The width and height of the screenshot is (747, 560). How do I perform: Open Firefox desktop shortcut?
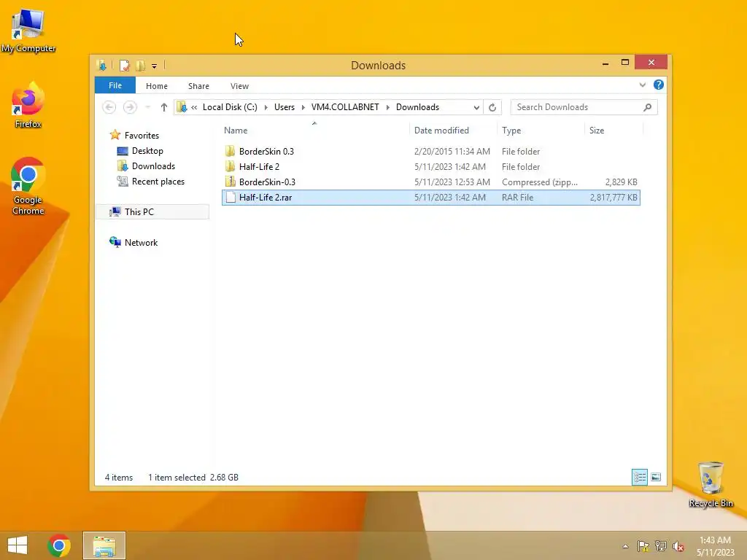tap(28, 106)
